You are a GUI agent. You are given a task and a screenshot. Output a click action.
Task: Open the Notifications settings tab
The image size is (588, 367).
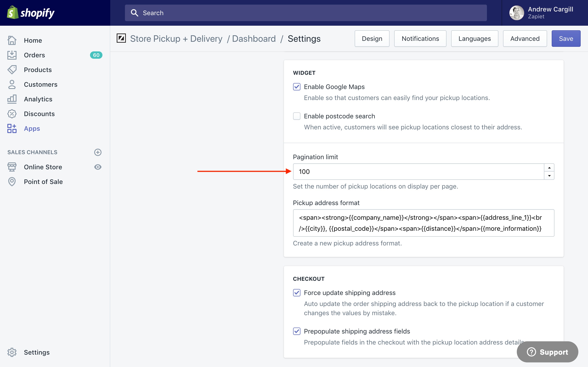coord(420,39)
